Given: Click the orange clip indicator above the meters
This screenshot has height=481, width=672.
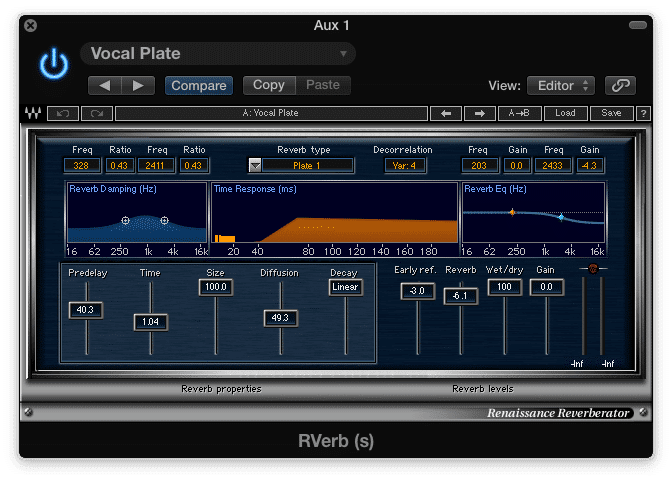Looking at the screenshot, I should 593,269.
